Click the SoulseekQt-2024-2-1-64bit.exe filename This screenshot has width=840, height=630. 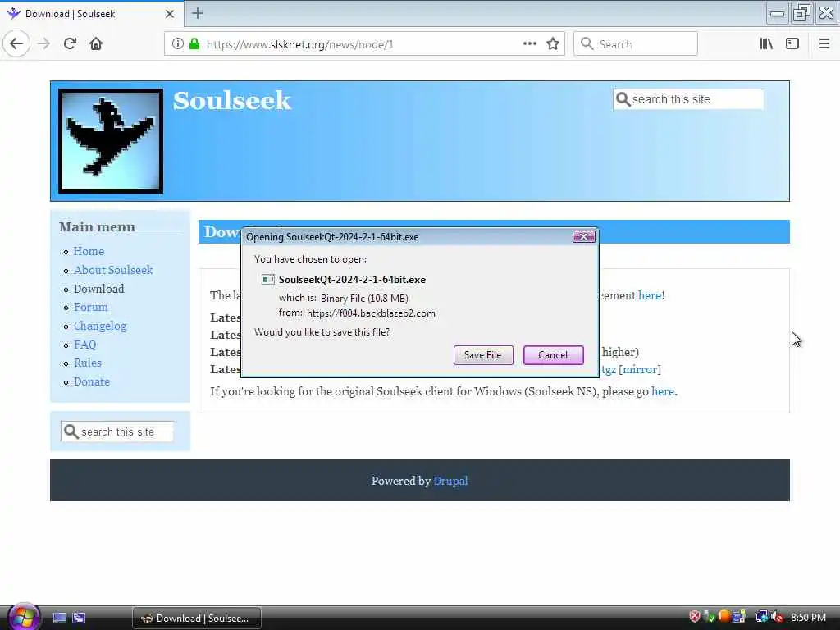click(352, 280)
